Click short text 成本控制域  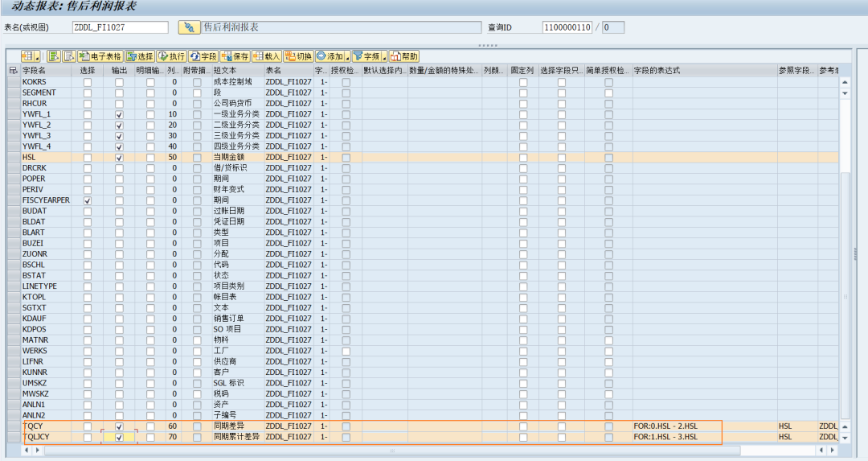click(232, 82)
